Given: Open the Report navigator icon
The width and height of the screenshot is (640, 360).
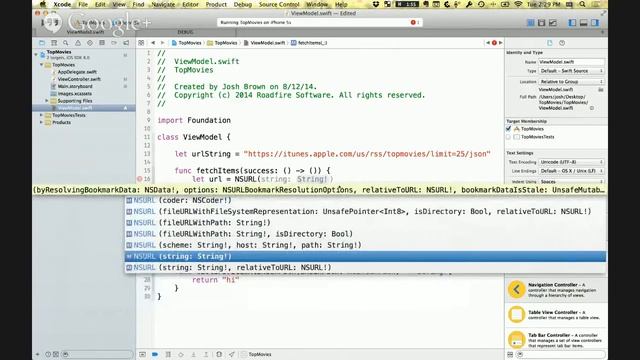Looking at the screenshot, I should [126, 43].
